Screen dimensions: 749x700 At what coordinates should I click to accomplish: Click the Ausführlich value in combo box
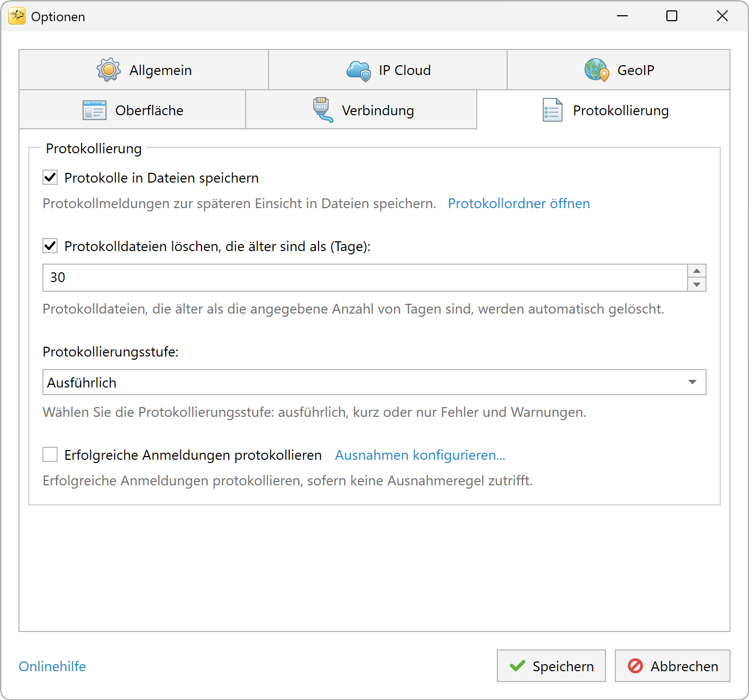click(x=82, y=383)
